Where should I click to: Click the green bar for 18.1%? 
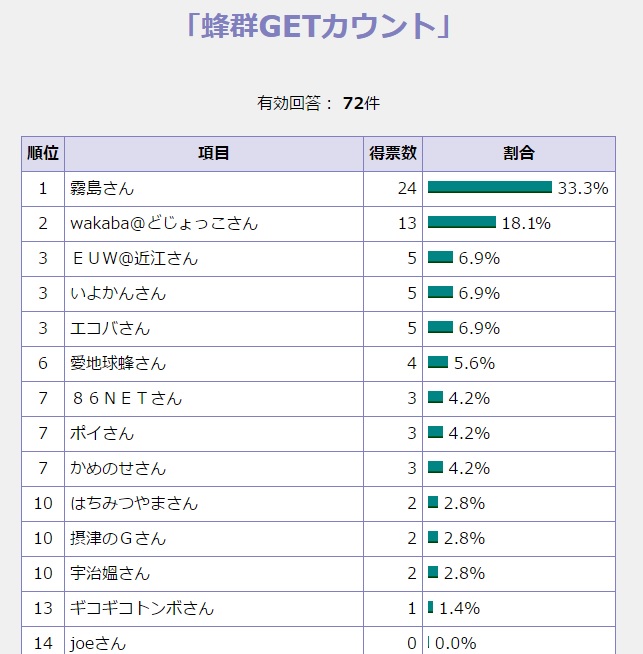click(x=462, y=222)
